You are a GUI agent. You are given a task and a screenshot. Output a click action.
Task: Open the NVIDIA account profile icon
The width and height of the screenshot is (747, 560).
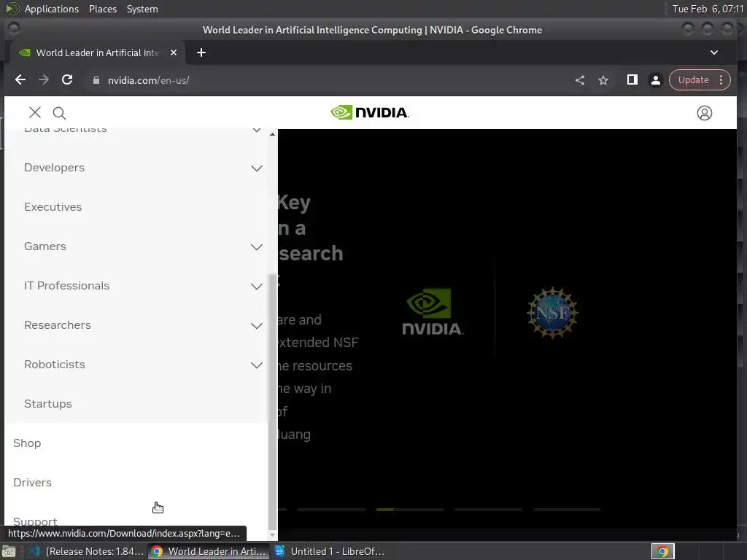pyautogui.click(x=704, y=113)
